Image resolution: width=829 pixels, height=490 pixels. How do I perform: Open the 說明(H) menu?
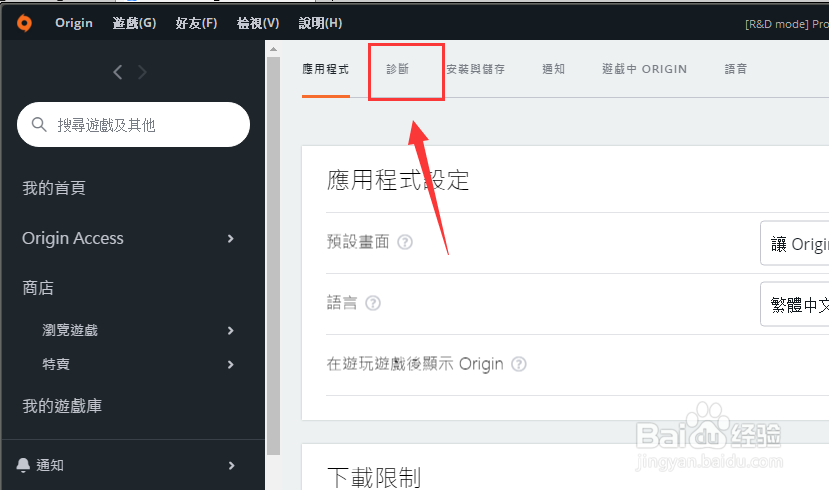click(x=320, y=23)
